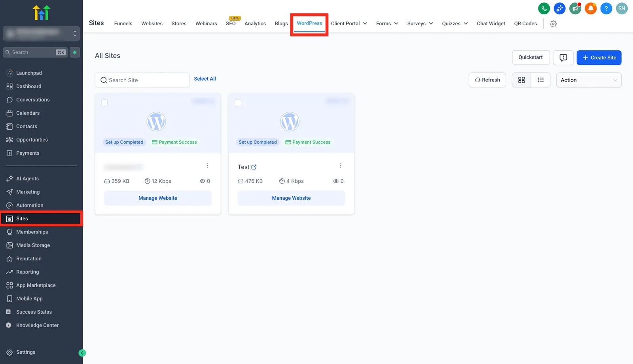The height and width of the screenshot is (364, 633).
Task: Switch to grid view layout icon
Action: 521,80
